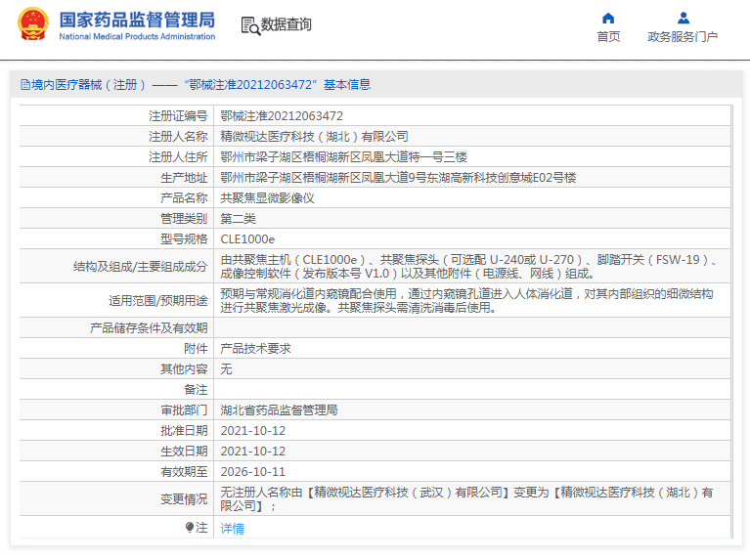
Task: Click the 适用范围/预期用途 description text
Action: [x=466, y=300]
